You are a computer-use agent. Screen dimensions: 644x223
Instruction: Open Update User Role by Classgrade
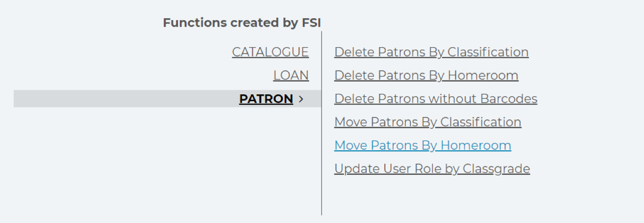coord(432,169)
